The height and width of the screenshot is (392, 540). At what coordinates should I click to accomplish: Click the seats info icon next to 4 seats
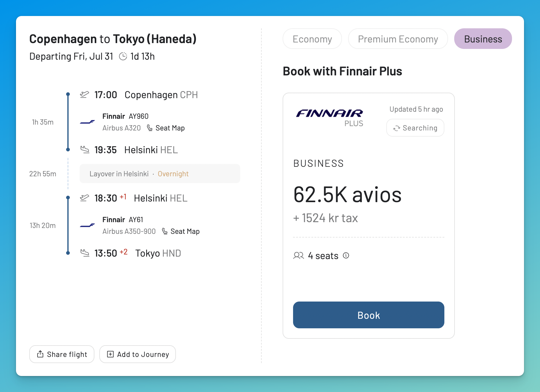pyautogui.click(x=346, y=255)
